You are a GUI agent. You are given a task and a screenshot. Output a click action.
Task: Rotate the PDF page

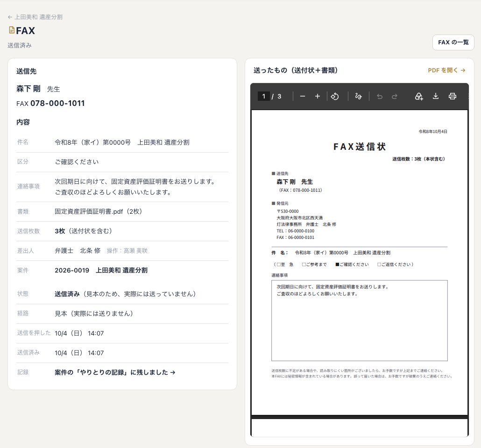click(x=335, y=96)
